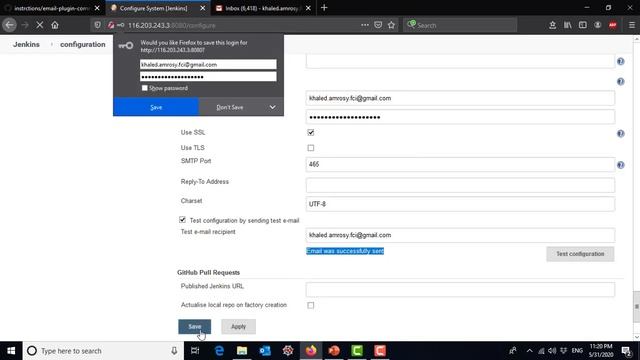Toggle the sidebar view icon

[x=583, y=25]
